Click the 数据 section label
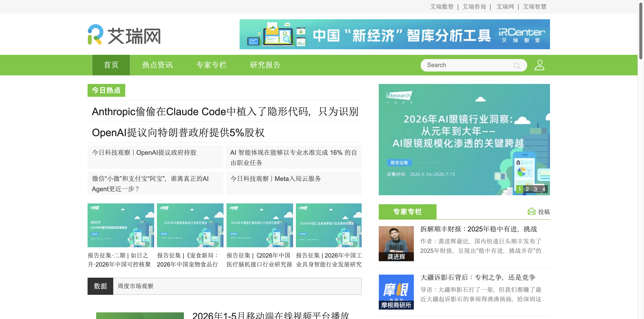This screenshot has height=319, width=644. [100, 286]
